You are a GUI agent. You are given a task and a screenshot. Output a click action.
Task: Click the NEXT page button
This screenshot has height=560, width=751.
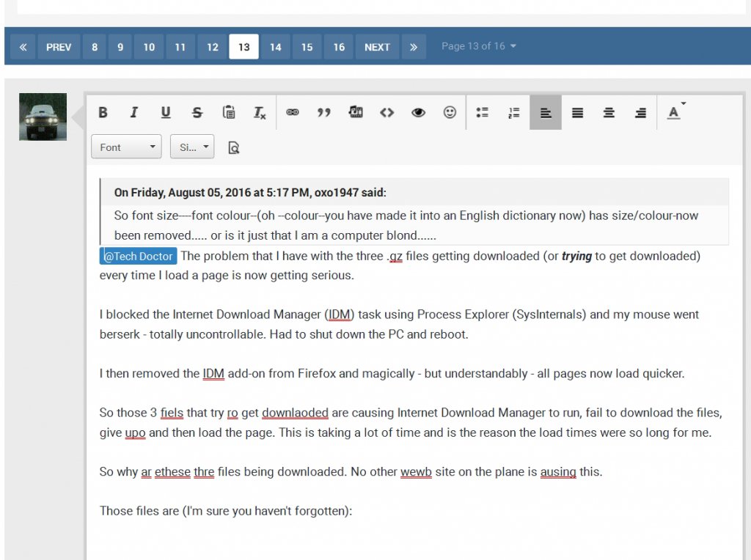click(377, 46)
